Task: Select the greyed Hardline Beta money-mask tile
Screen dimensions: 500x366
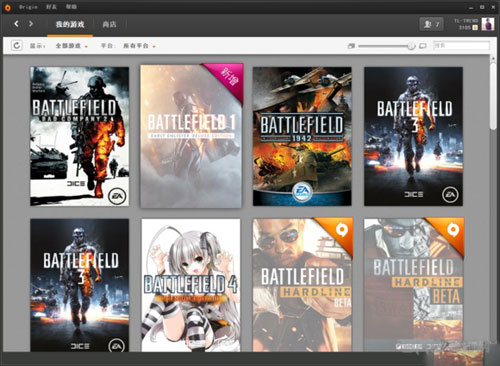Action: pyautogui.click(x=413, y=285)
